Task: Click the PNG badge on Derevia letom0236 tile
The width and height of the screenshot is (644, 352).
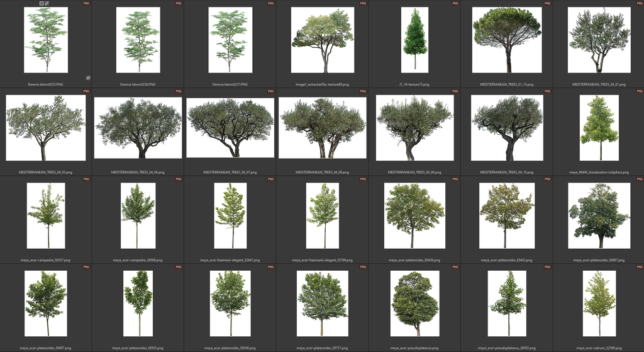Action: point(179,3)
